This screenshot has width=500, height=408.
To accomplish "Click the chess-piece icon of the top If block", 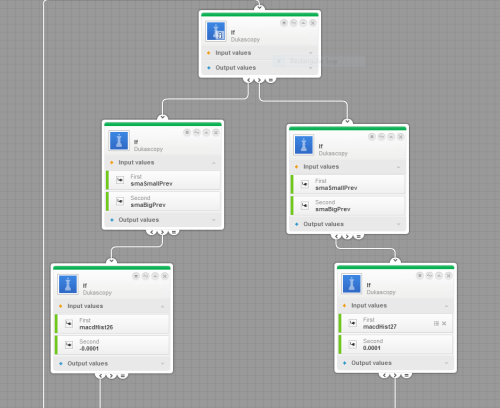I will (216, 31).
